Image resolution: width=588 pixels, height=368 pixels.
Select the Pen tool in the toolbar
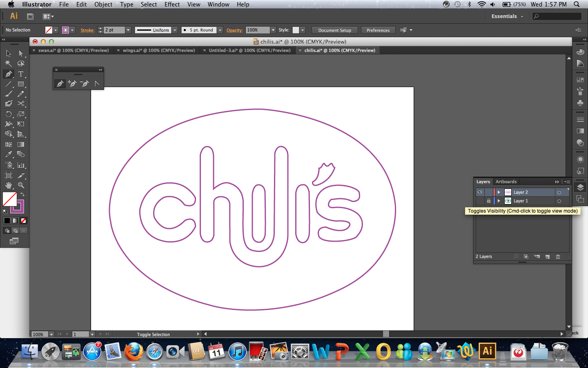[8, 74]
